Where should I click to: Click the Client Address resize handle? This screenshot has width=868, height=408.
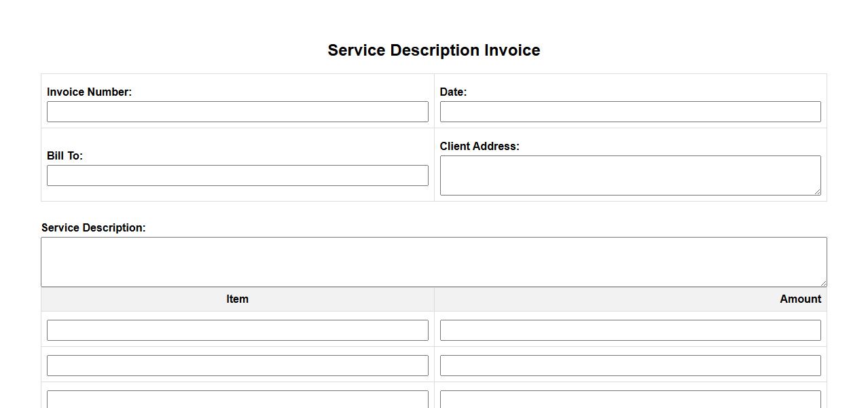click(x=817, y=191)
